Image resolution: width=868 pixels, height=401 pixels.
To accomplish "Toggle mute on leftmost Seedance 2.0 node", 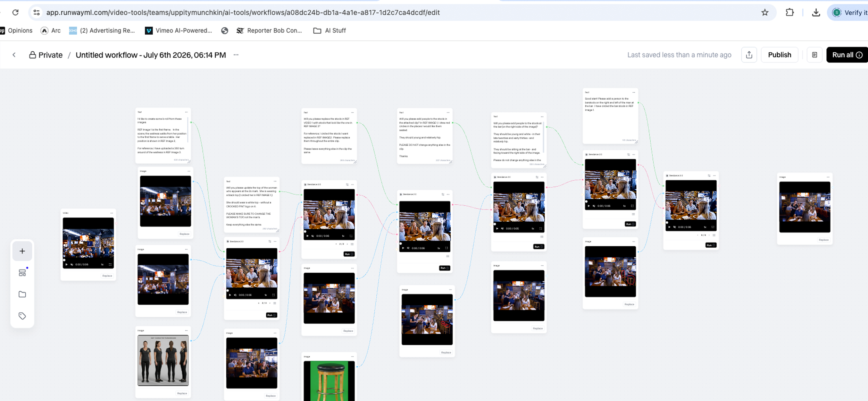I will (x=235, y=295).
